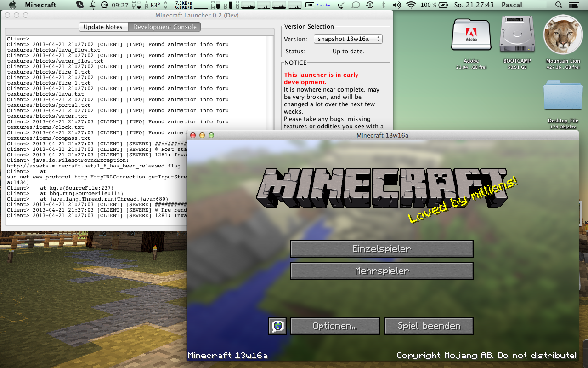Screen dimensions: 588x368
Task: Open the Bluetooth menu bar icon
Action: click(384, 5)
